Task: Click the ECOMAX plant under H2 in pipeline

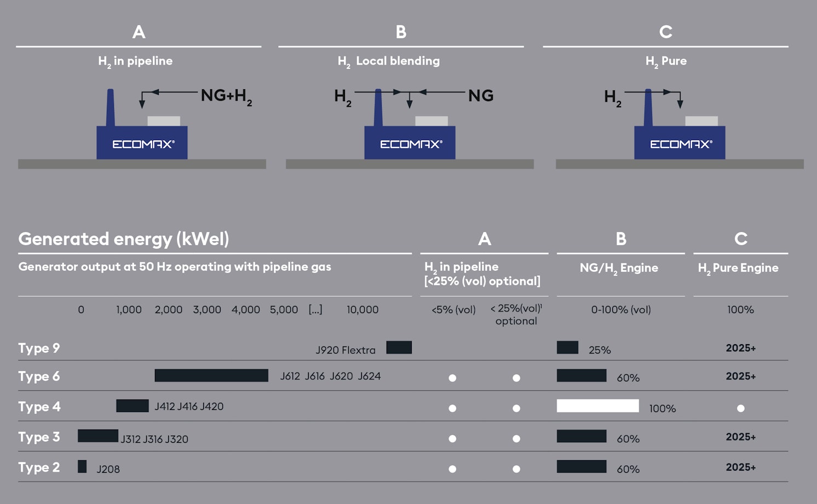Action: [142, 125]
